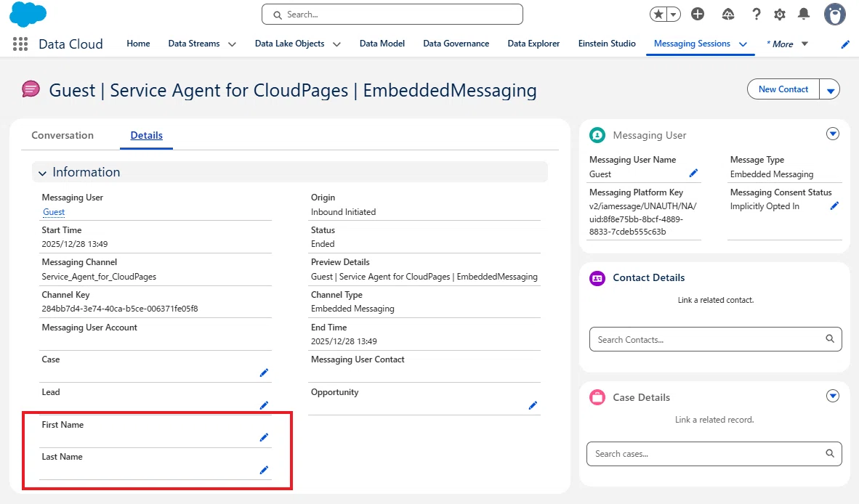This screenshot has width=859, height=504.
Task: Edit the First Name field
Action: pos(264,437)
